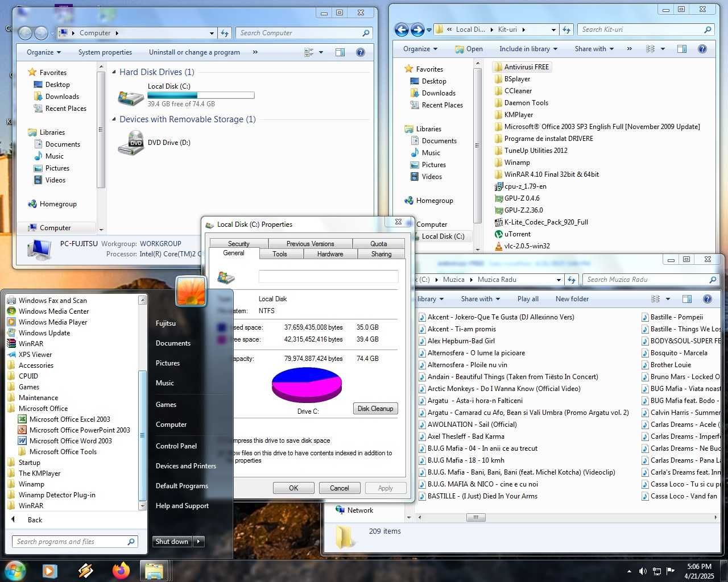The height and width of the screenshot is (582, 728).
Task: Click Local Disk (C:) free space bar
Action: (201, 95)
